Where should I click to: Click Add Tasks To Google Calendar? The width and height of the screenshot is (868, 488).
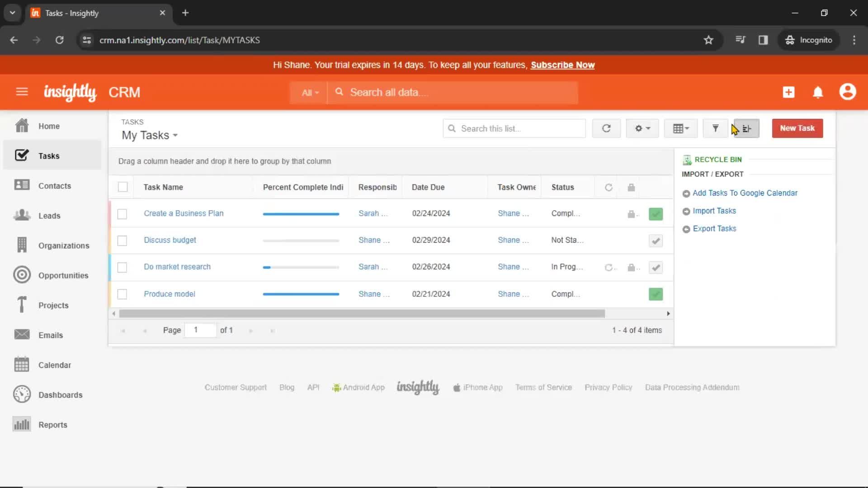pyautogui.click(x=745, y=193)
